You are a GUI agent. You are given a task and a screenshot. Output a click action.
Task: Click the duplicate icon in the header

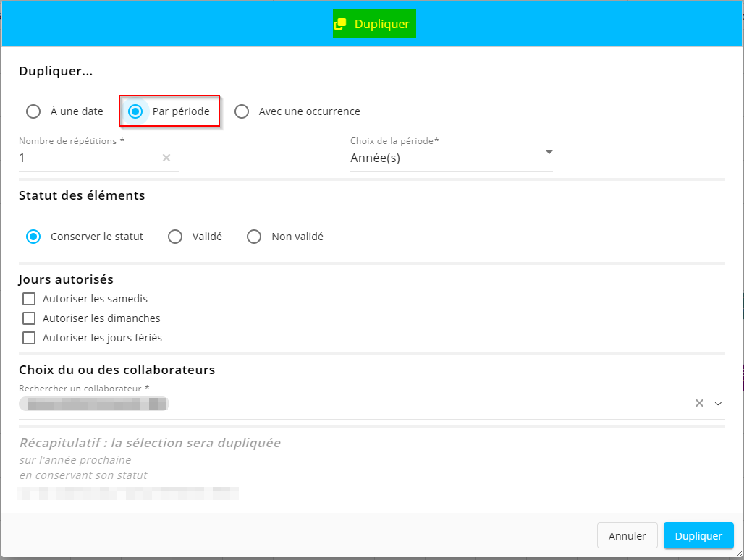click(x=340, y=24)
